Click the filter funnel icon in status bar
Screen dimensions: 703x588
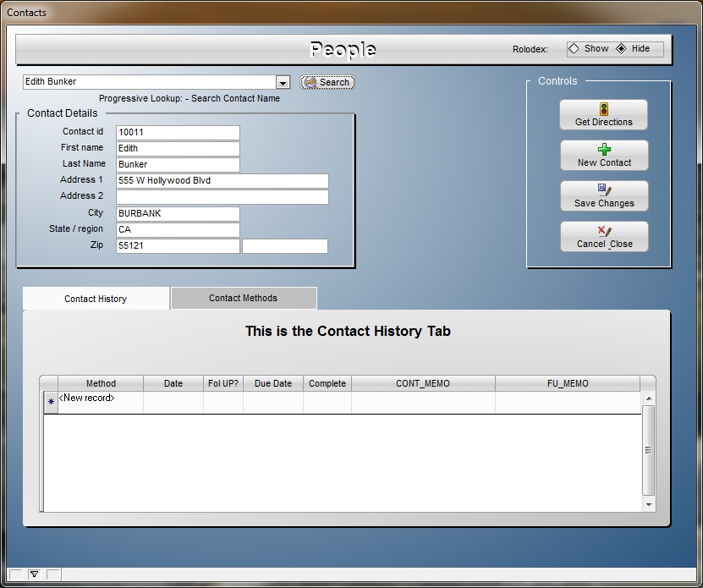34,574
